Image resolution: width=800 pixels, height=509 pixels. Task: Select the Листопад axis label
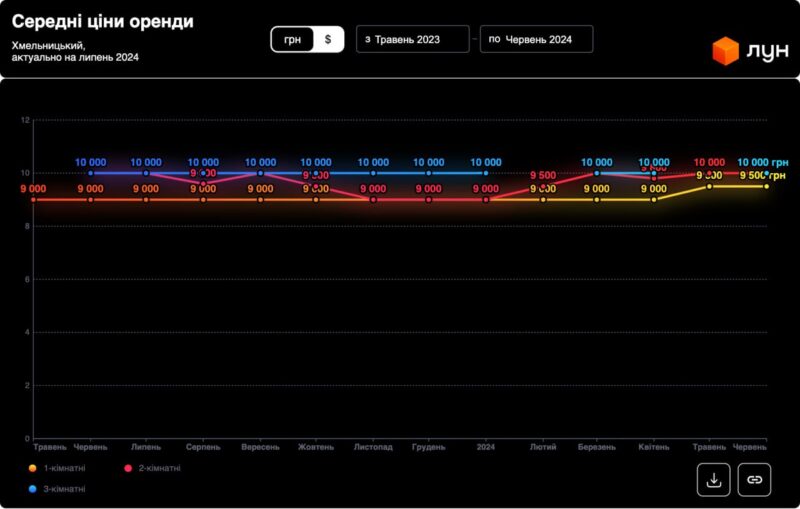[x=373, y=447]
